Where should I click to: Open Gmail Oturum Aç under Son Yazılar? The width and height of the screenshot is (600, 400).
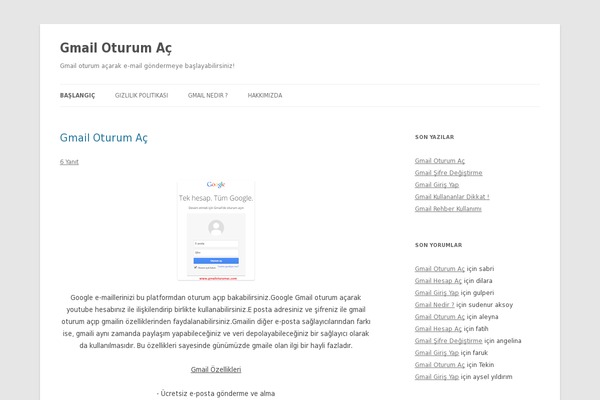(x=439, y=161)
